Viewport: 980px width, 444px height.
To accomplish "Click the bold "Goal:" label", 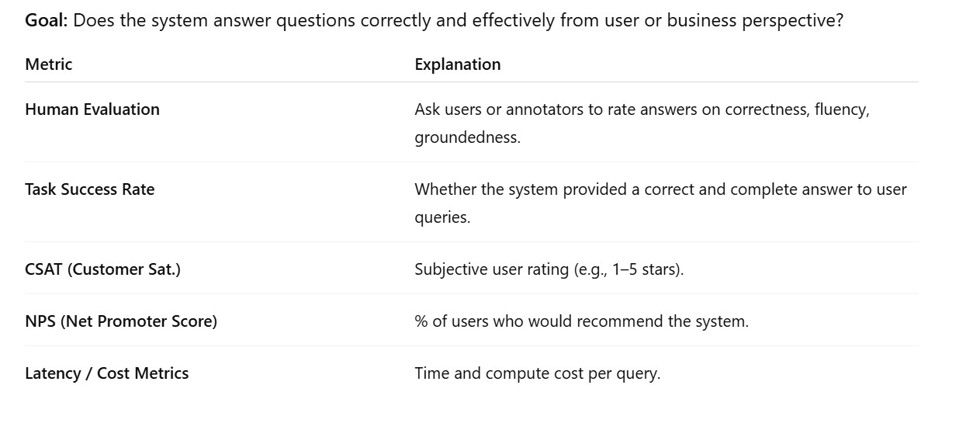I will click(x=47, y=21).
